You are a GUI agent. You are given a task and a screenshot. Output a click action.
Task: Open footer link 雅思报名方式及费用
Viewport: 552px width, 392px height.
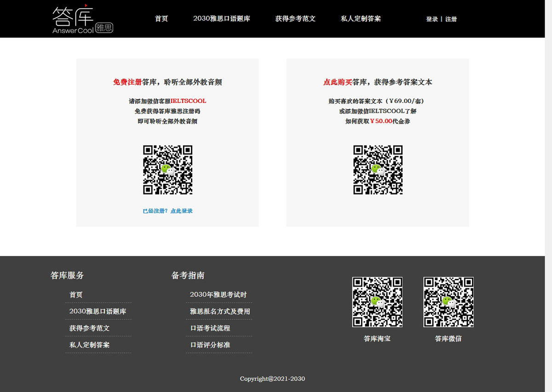(x=220, y=311)
